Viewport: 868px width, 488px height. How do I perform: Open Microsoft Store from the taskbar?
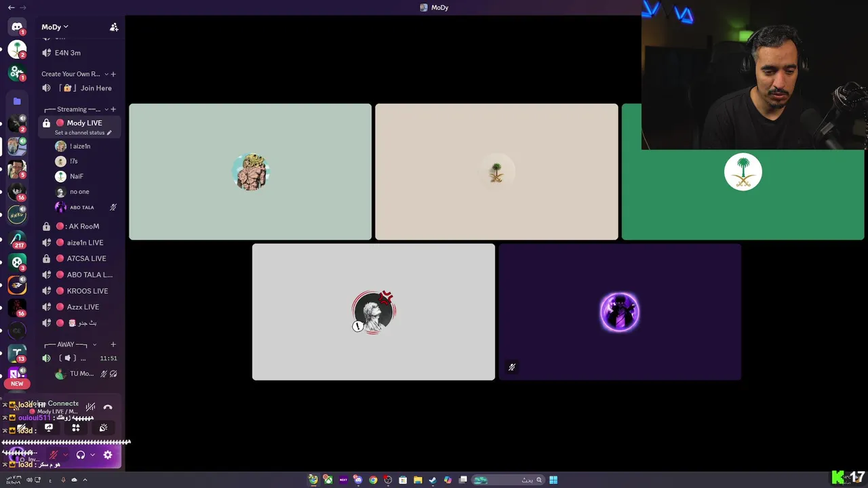tap(403, 480)
